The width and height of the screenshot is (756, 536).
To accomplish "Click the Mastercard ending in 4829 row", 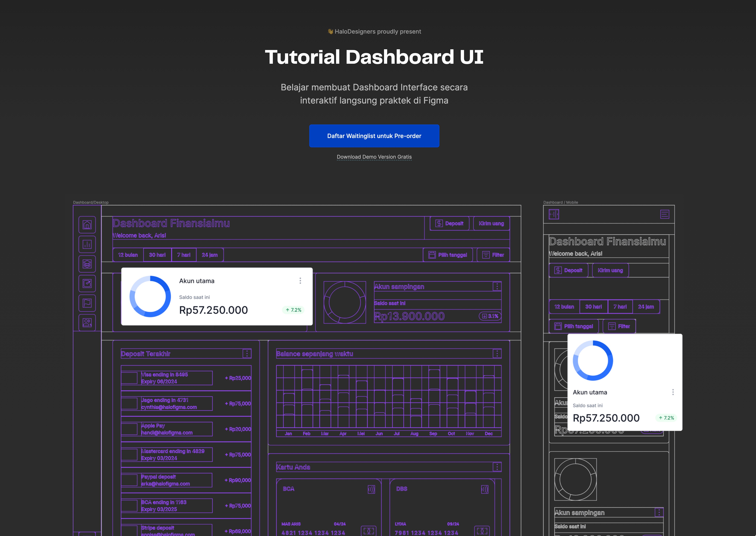I will coord(186,454).
